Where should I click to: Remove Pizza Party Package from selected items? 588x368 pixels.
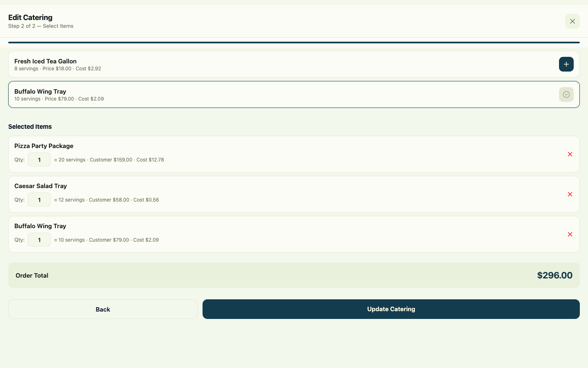pyautogui.click(x=570, y=154)
